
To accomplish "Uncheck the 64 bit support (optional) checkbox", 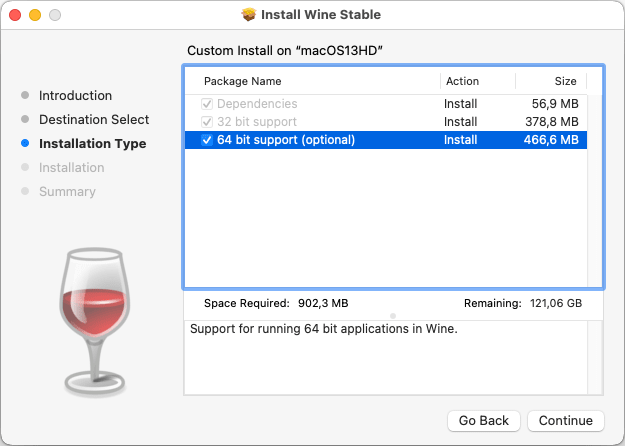I will coord(207,140).
